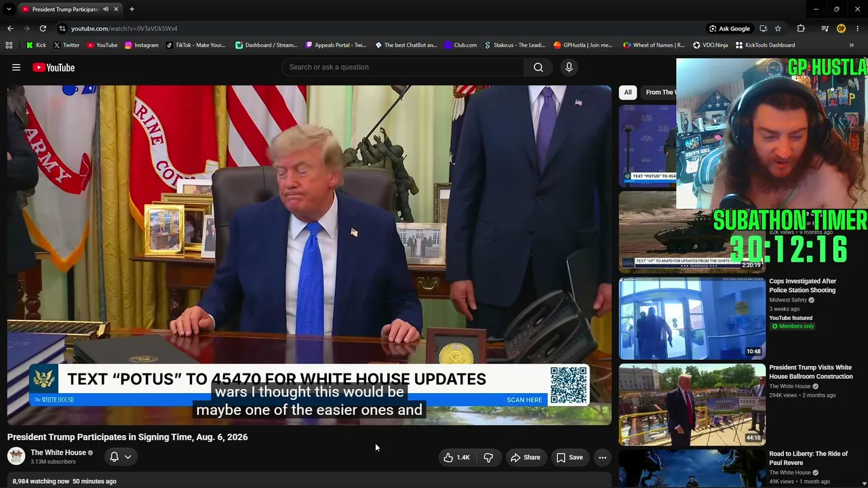
Task: Open the Wheel of Names bookmark
Action: click(x=654, y=45)
